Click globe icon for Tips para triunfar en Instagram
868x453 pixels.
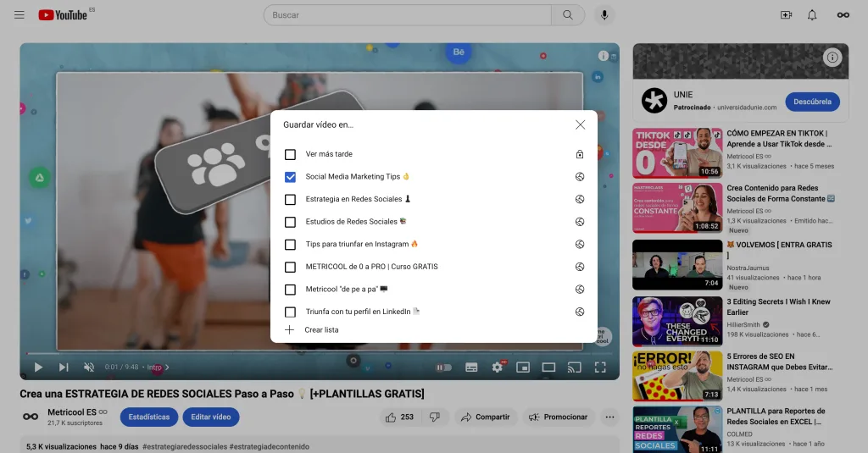[x=580, y=245]
